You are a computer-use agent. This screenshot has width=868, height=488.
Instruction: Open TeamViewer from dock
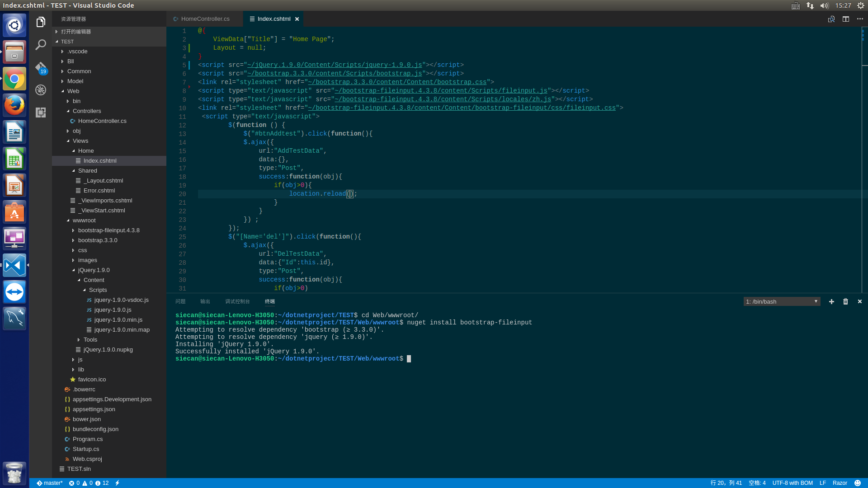pyautogui.click(x=14, y=292)
